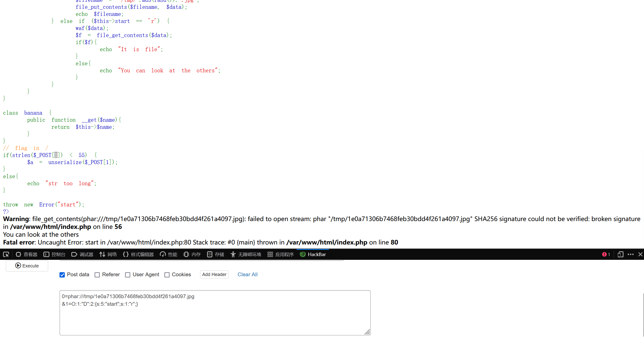This screenshot has height=338, width=644.
Task: Open the Style Editor (样式编辑器) panel
Action: coord(138,255)
